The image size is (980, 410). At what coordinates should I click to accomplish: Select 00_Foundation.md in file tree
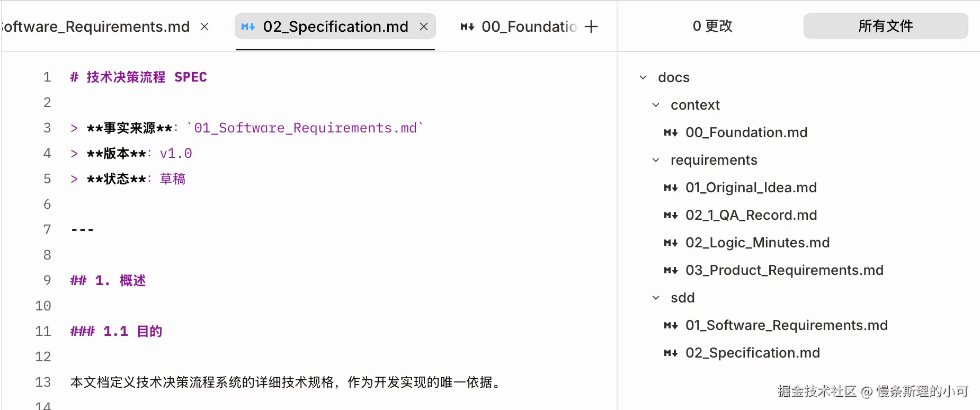pyautogui.click(x=746, y=132)
